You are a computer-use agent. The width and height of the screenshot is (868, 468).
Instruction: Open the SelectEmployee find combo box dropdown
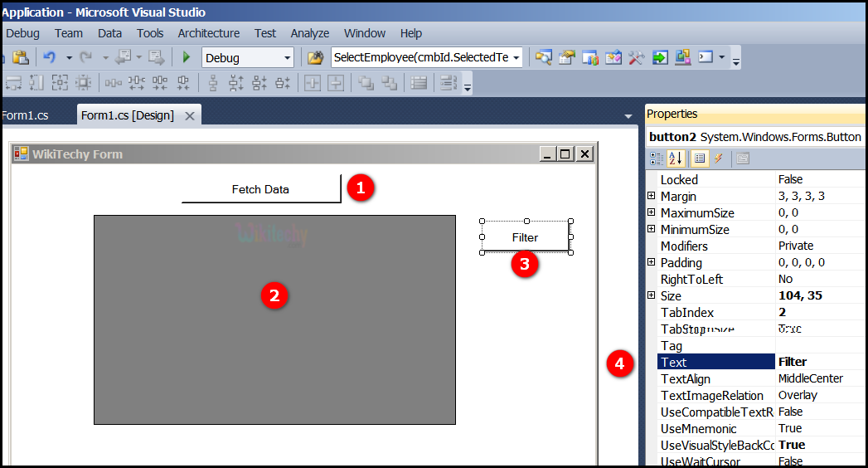click(516, 57)
